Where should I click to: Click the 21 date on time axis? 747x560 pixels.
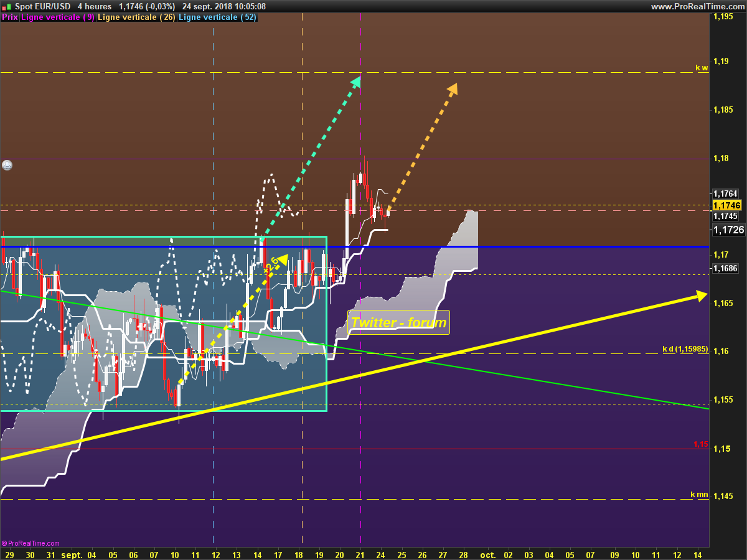[x=360, y=554]
